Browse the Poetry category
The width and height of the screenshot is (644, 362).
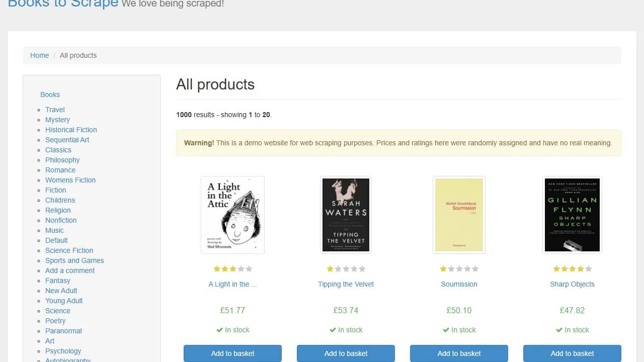tap(55, 321)
